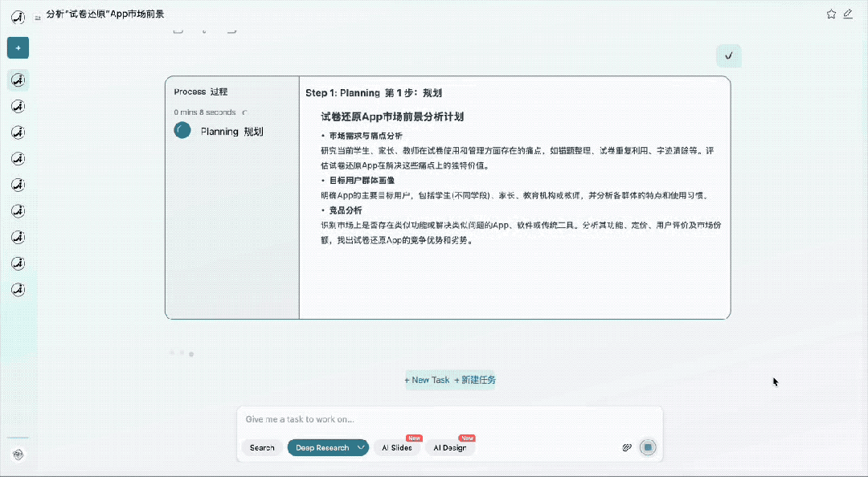Click the edit title pencil icon
The height and width of the screenshot is (477, 868).
coord(848,14)
